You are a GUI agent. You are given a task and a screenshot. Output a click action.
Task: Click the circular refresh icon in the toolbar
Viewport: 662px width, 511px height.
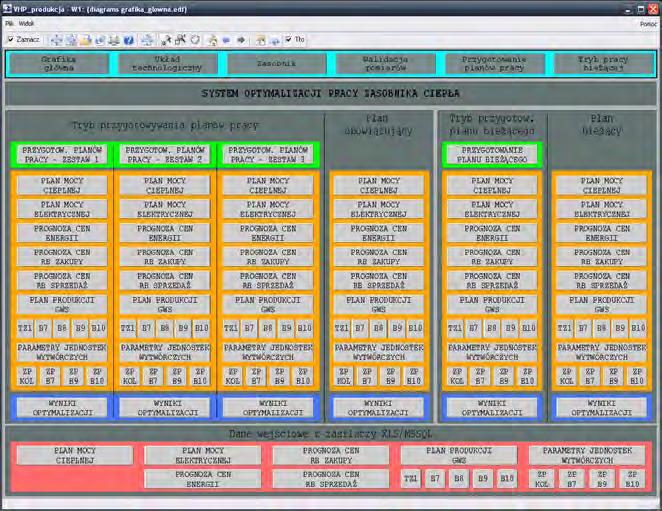[x=195, y=40]
